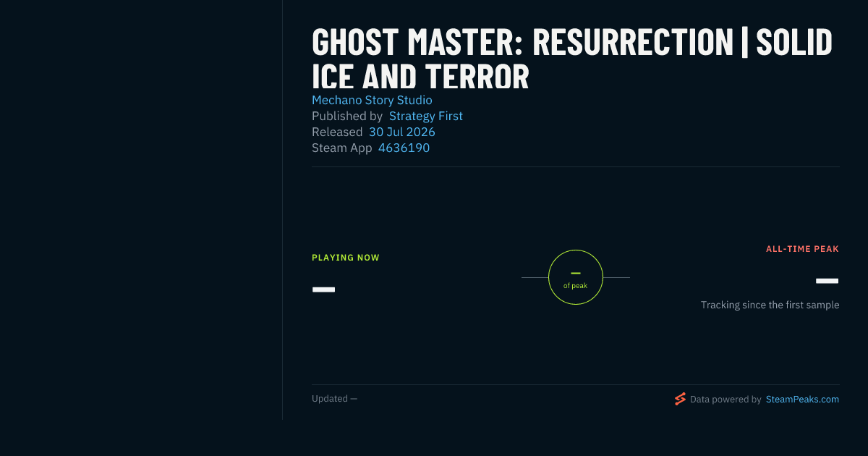
Task: Click the Playing Now label
Action: click(x=346, y=258)
